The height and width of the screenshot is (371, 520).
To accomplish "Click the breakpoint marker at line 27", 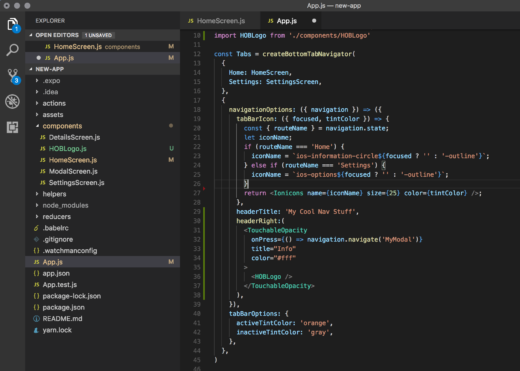I will [204, 189].
